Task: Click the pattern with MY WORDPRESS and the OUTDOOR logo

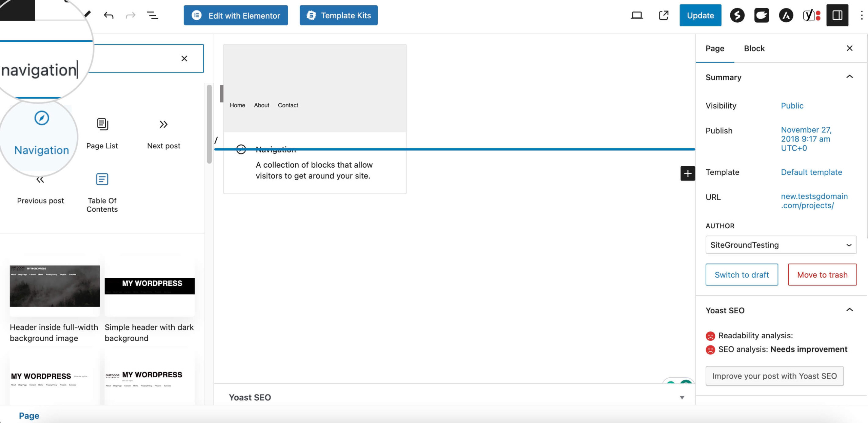Action: (150, 379)
